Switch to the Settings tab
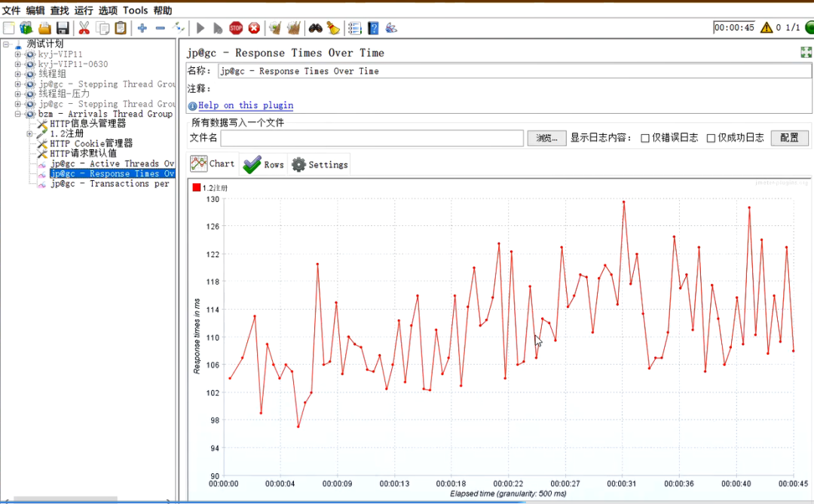This screenshot has width=814, height=504. tap(320, 164)
